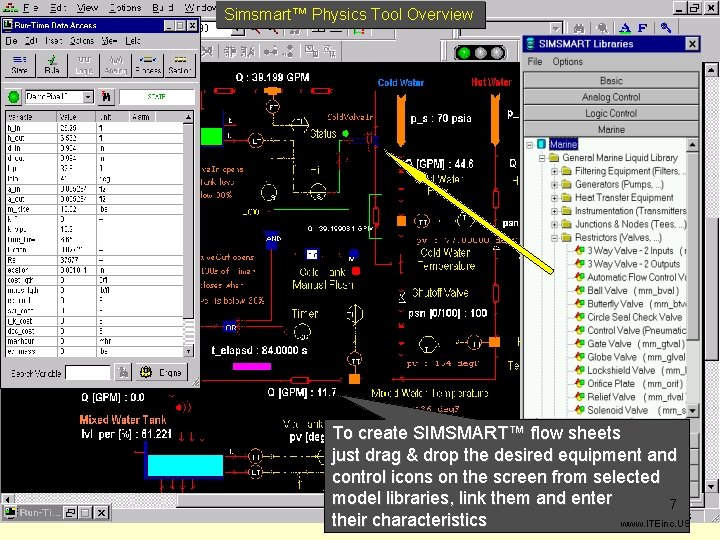Click the Variable column header
The image size is (720, 540).
tap(31, 117)
